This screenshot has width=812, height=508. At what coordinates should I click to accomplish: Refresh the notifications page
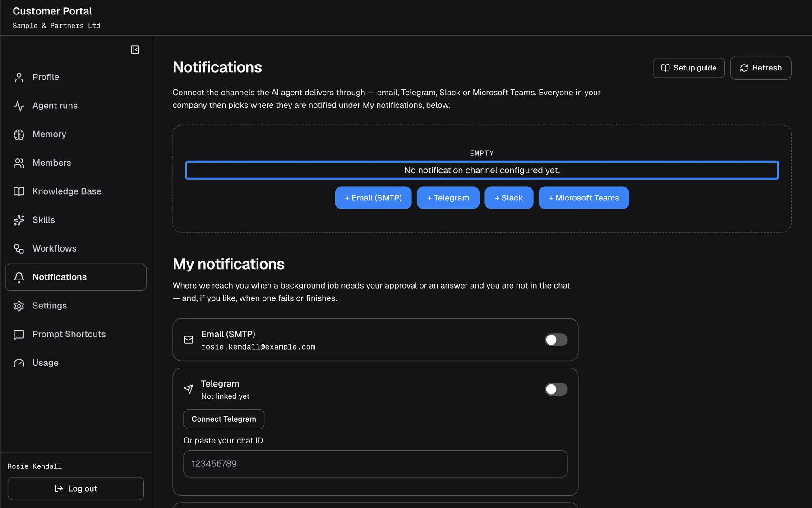(x=761, y=68)
